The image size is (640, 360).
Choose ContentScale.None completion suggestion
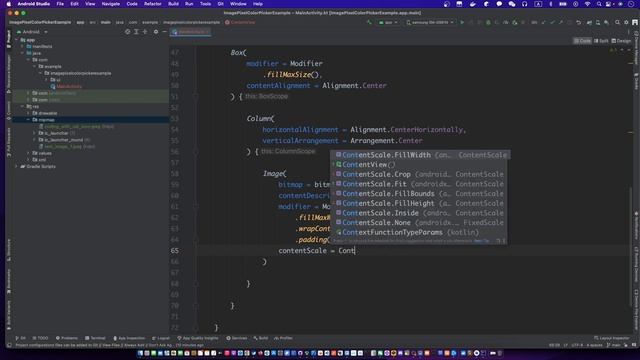pos(420,222)
